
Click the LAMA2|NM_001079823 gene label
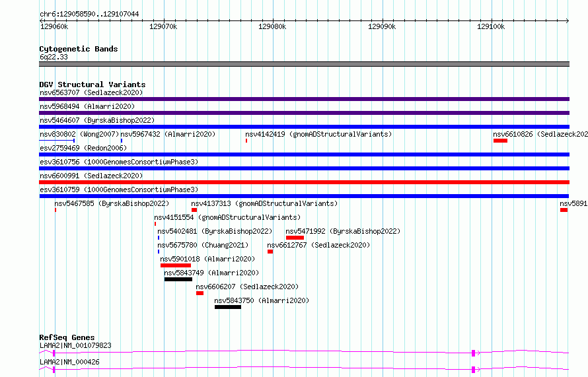75,345
